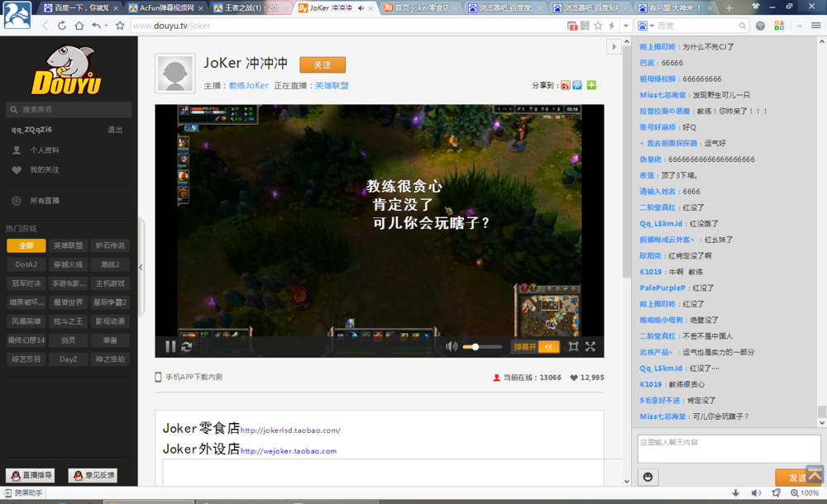Bookmark page with star left of address bar

(120, 26)
